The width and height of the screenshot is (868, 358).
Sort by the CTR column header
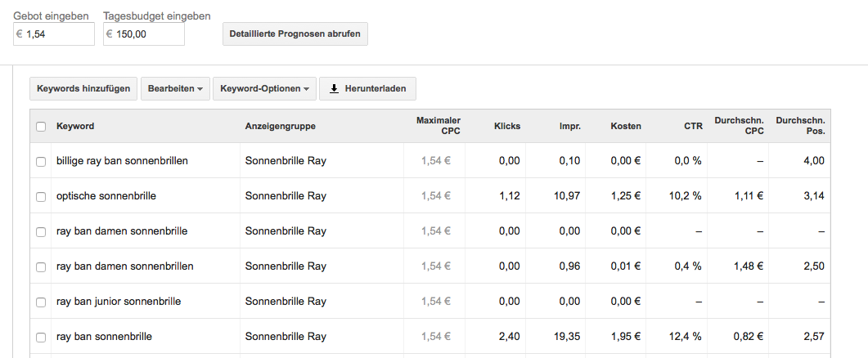point(693,126)
